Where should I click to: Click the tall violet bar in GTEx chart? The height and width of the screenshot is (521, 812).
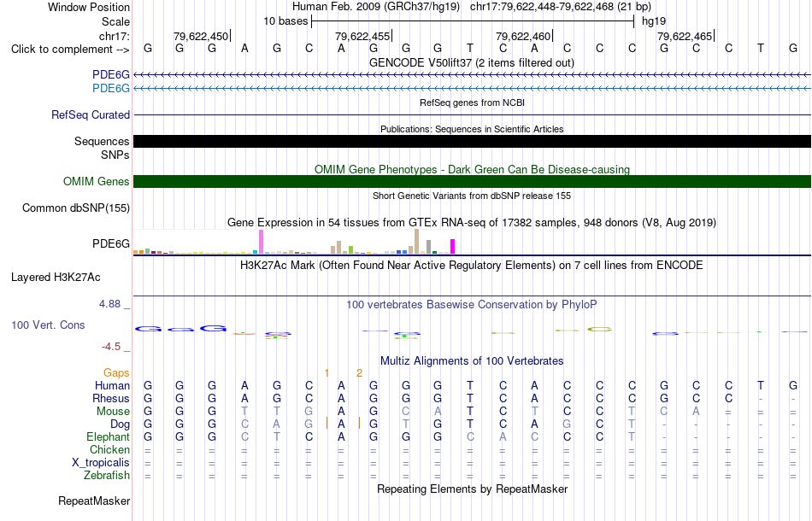click(261, 242)
